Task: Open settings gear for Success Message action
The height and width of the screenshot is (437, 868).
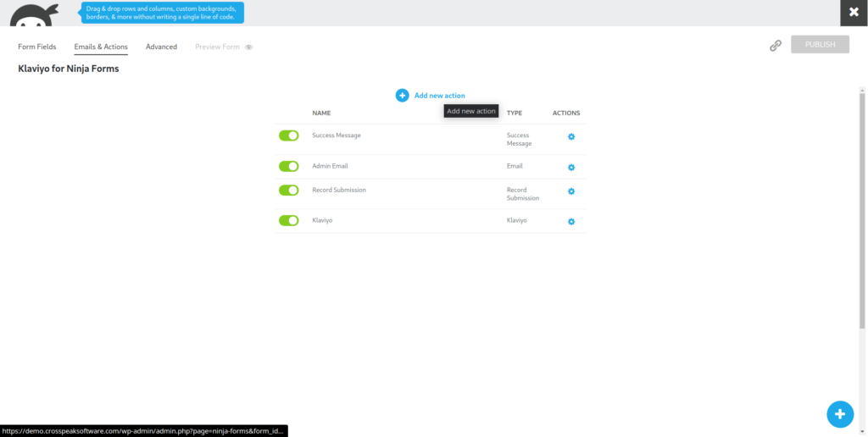Action: click(x=571, y=136)
